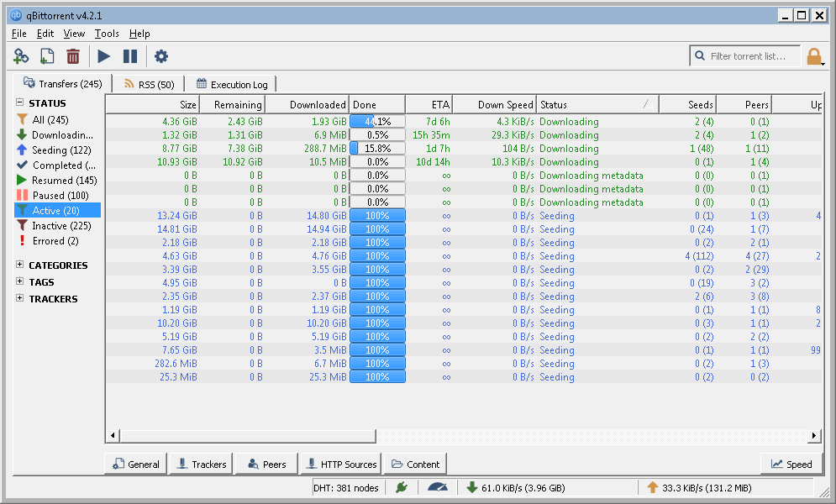Sort by Seeds column header
Image resolution: width=836 pixels, height=504 pixels.
(x=688, y=104)
